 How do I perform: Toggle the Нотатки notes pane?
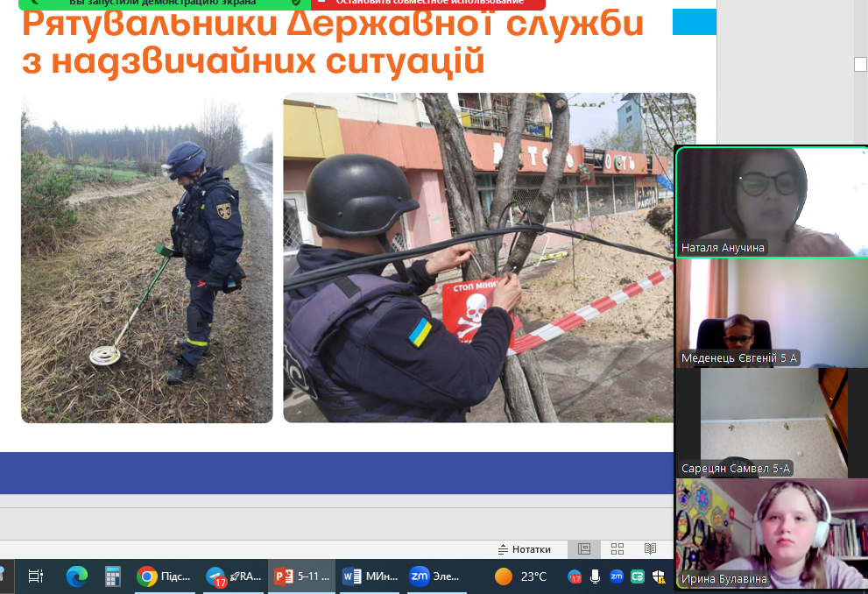(525, 549)
